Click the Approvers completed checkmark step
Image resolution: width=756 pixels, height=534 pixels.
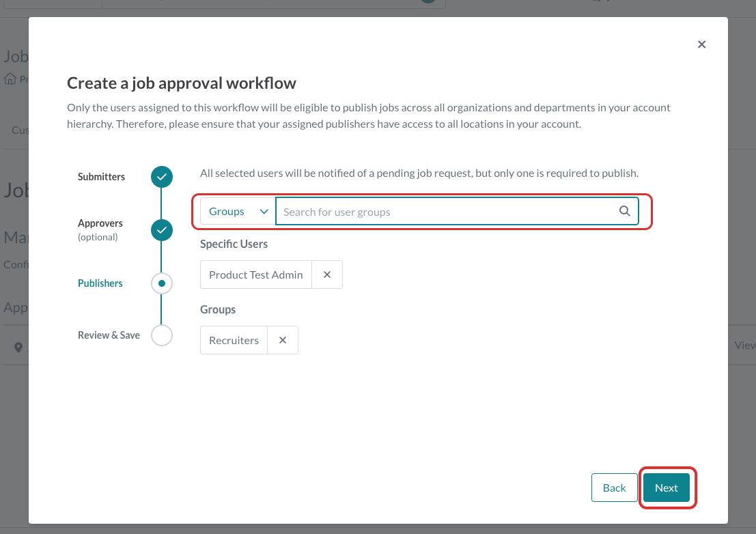pyautogui.click(x=162, y=230)
